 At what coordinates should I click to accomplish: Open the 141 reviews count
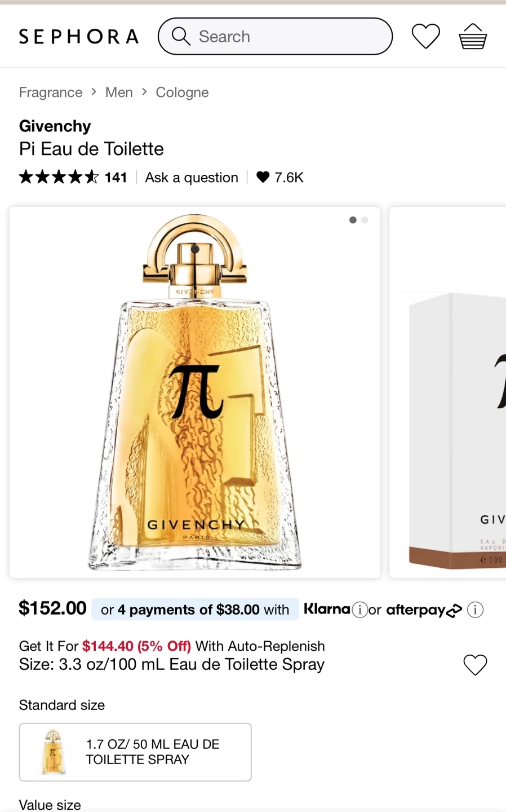pos(116,177)
